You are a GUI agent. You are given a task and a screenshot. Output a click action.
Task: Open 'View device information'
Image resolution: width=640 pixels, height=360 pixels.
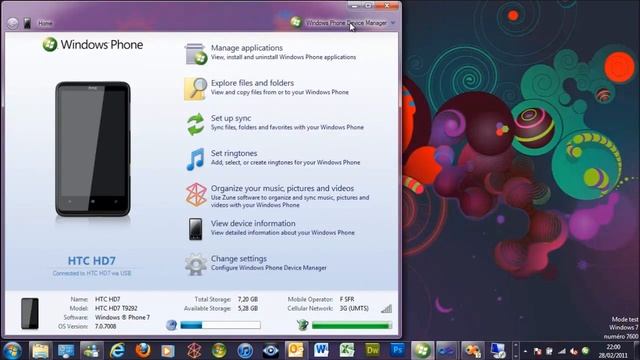pos(253,223)
